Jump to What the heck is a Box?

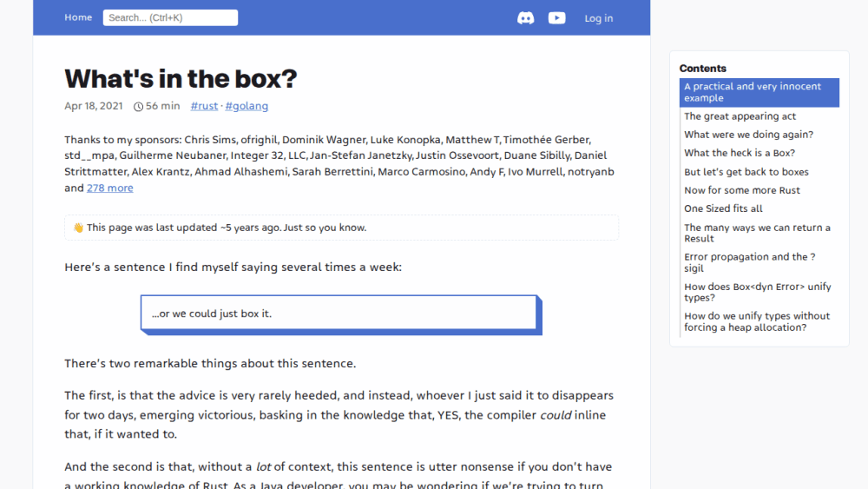[739, 153]
